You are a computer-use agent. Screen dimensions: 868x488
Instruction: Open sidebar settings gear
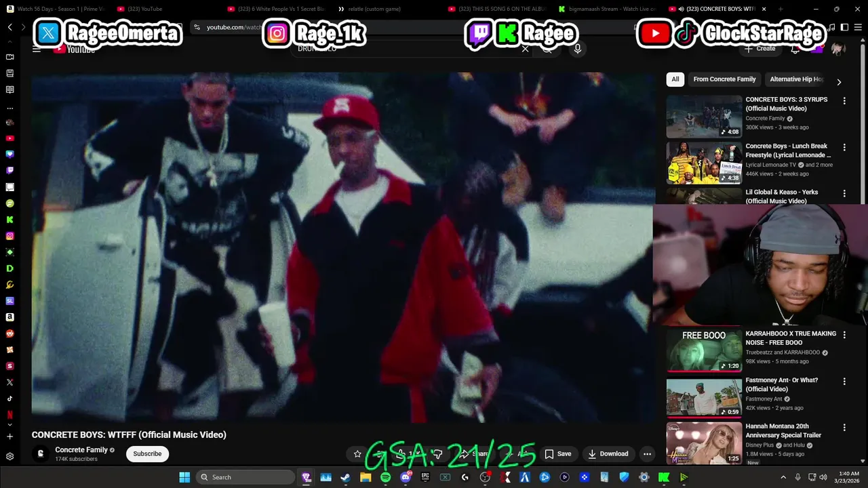tap(9, 456)
